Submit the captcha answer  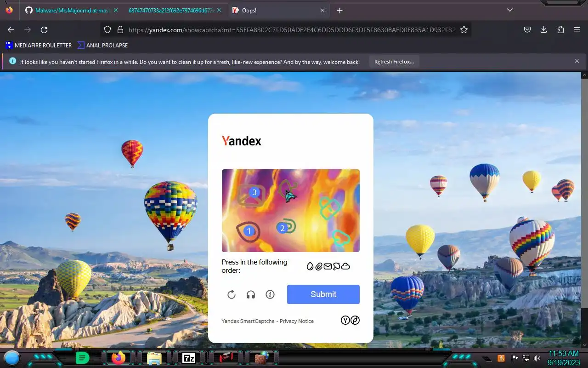tap(323, 294)
